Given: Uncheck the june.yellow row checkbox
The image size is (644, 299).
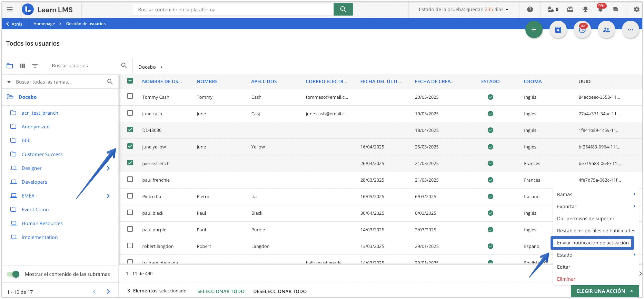Looking at the screenshot, I should click(130, 146).
